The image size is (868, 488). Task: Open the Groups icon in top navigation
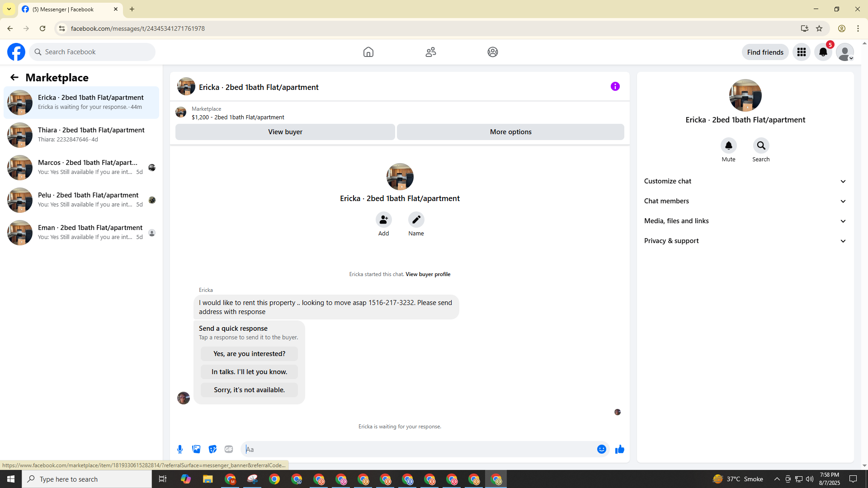pos(493,52)
